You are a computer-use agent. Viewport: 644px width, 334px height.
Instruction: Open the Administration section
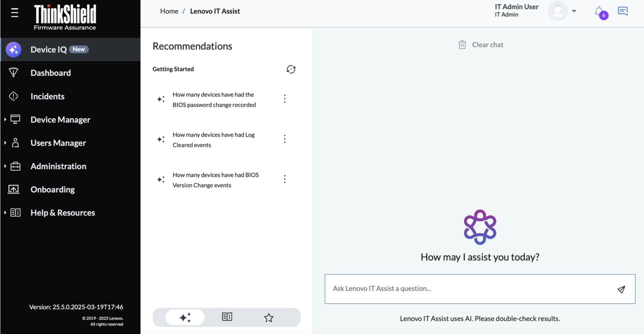pyautogui.click(x=58, y=166)
